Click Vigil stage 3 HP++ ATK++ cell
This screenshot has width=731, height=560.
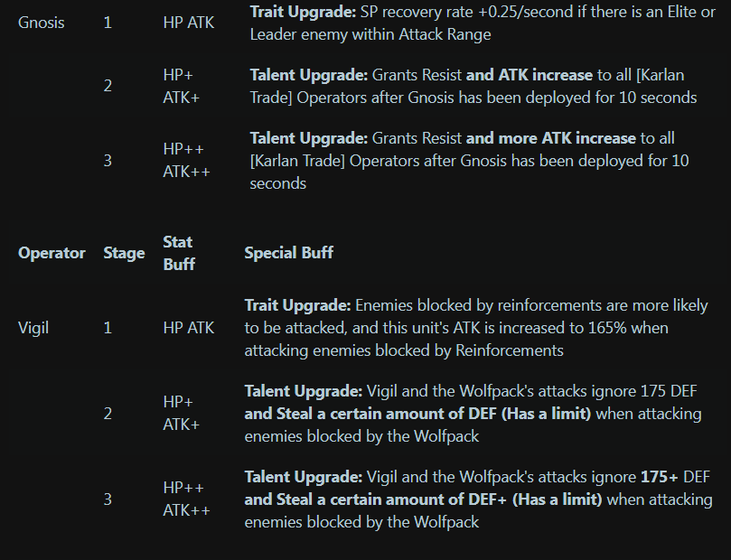click(x=186, y=499)
